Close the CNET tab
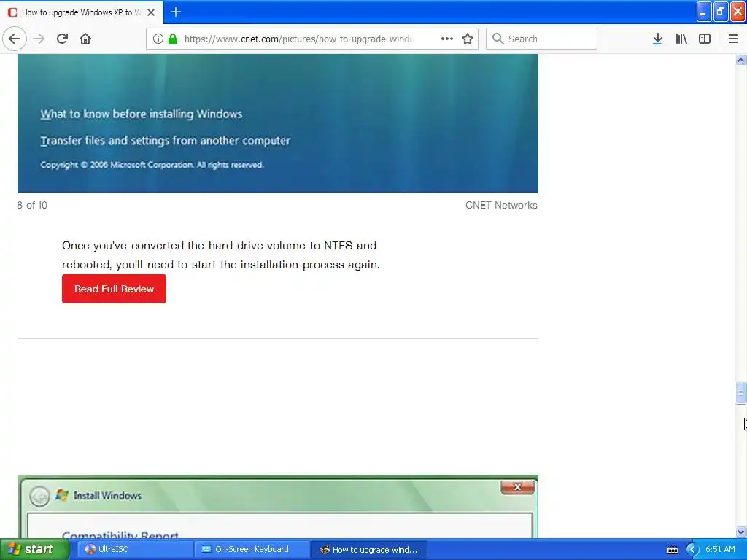 click(151, 12)
